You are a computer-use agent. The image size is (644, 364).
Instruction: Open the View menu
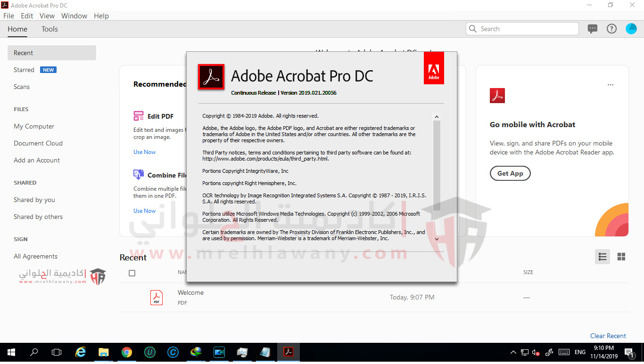tap(47, 16)
